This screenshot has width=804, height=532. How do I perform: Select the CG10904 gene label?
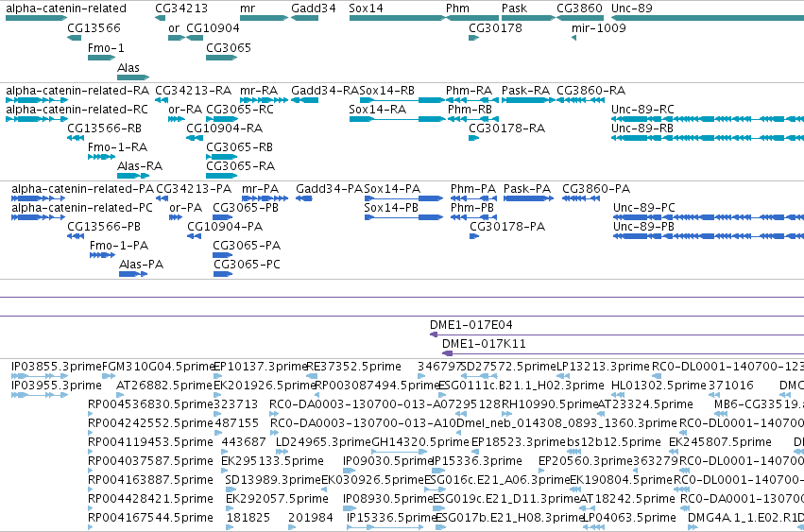coord(213,28)
